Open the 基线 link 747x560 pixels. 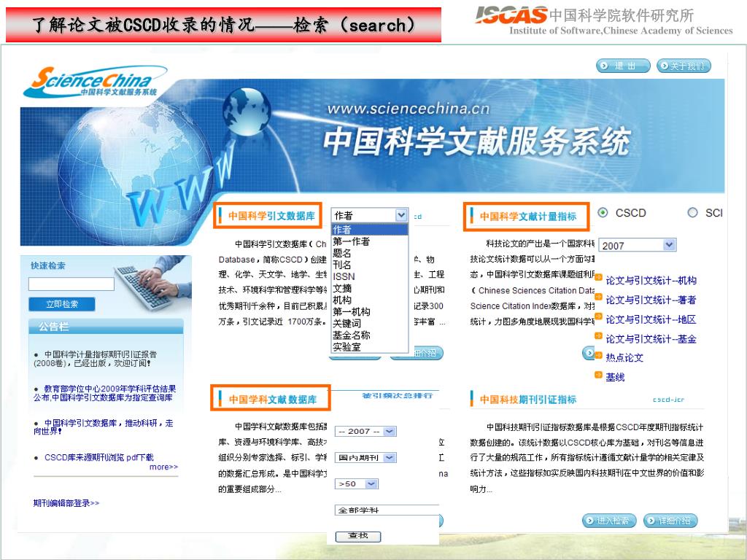click(x=615, y=377)
